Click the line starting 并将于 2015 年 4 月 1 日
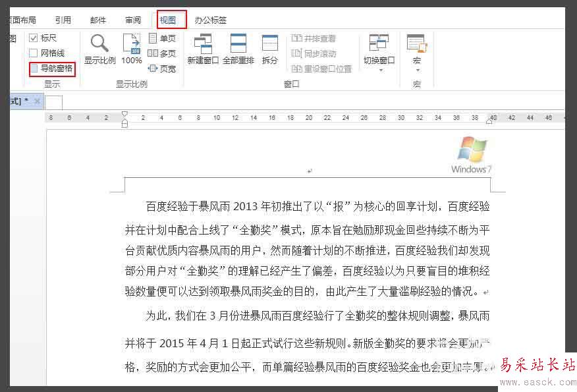Image resolution: width=577 pixels, height=392 pixels. pyautogui.click(x=307, y=343)
